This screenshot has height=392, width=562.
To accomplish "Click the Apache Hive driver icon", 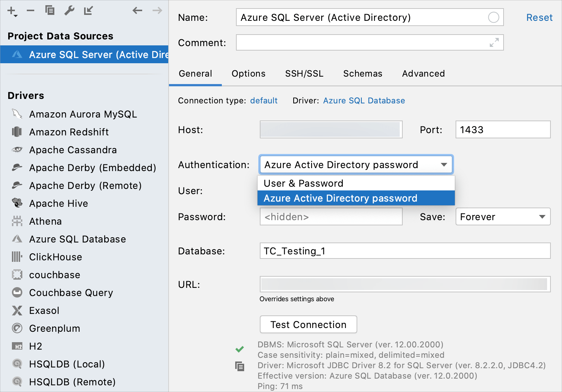I will click(17, 203).
